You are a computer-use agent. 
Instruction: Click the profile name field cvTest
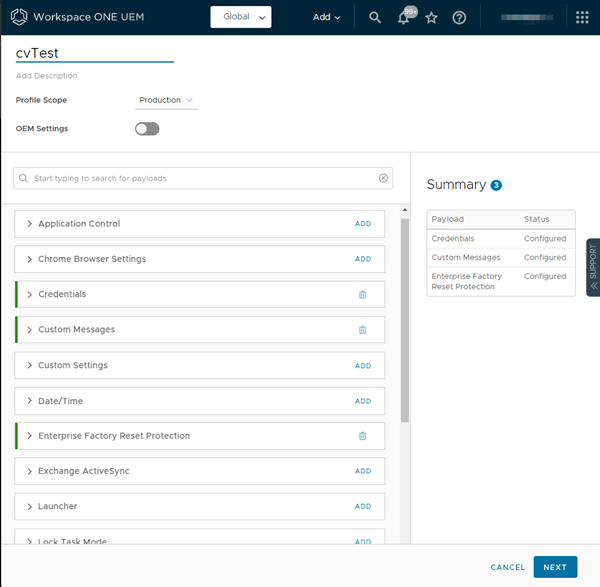point(95,53)
